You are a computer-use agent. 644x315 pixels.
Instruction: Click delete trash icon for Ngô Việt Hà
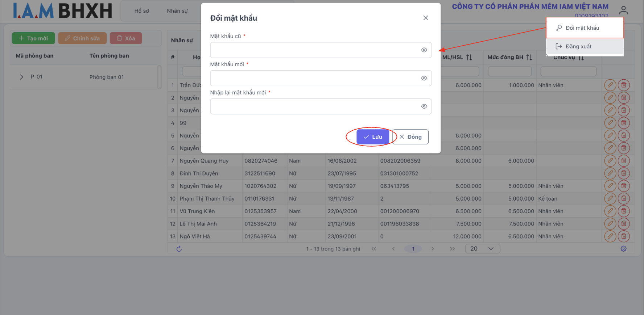pyautogui.click(x=624, y=236)
